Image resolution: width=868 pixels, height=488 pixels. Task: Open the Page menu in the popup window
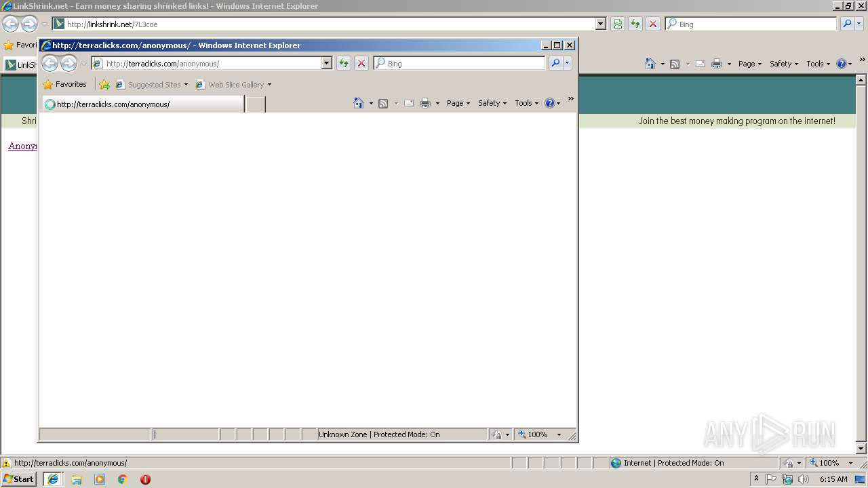coord(458,103)
